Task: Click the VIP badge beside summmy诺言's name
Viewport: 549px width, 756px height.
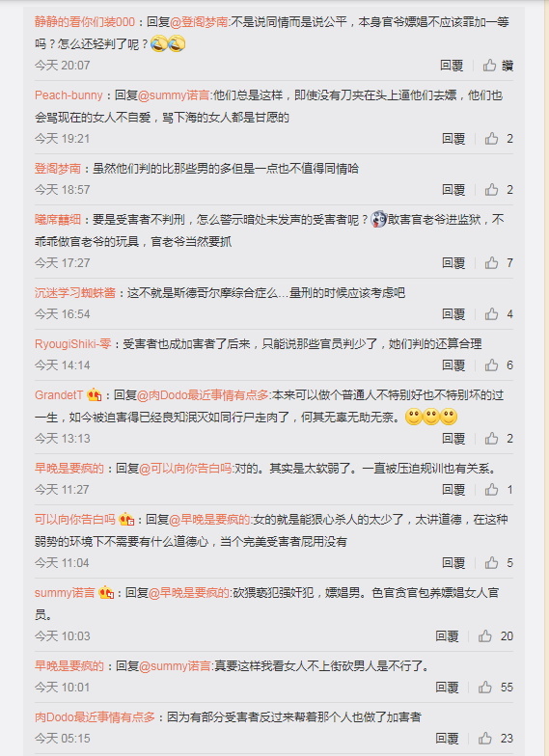Action: click(x=106, y=593)
